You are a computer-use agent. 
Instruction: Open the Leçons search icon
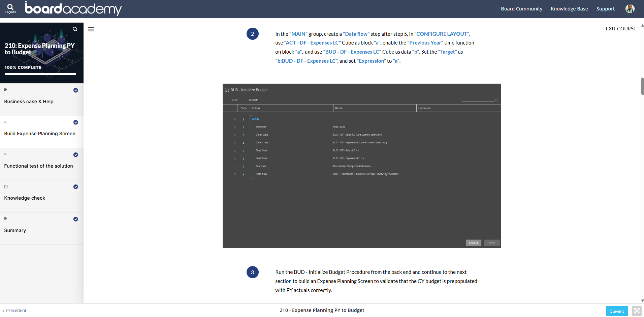point(10,8)
